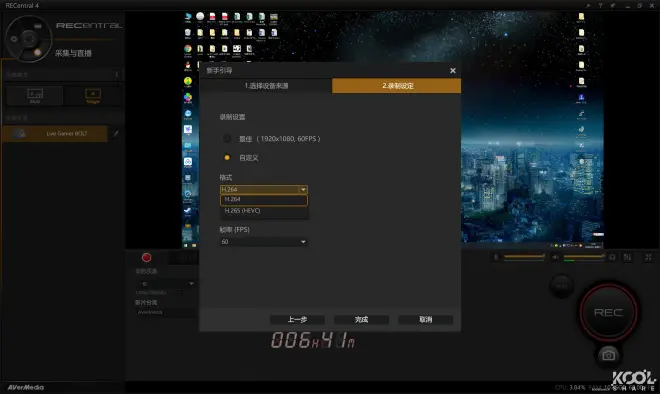Click the small rectangular icon atop the dial
660x394 pixels.
(x=38, y=26)
